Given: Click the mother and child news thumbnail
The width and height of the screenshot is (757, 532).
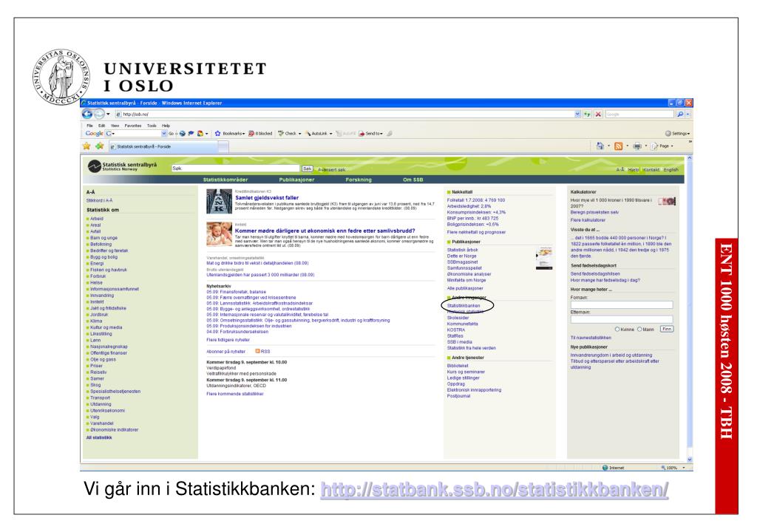Looking at the screenshot, I should coord(219,233).
